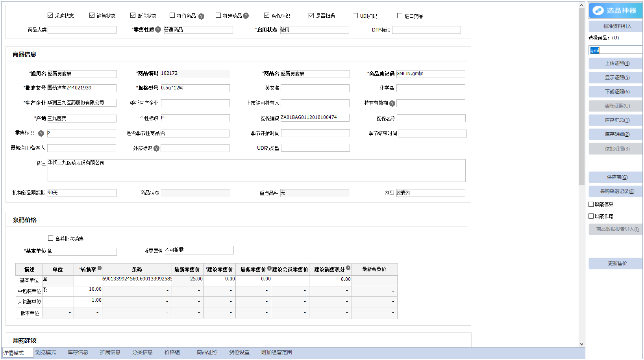Open the help icon beside 特价商品

tap(201, 16)
